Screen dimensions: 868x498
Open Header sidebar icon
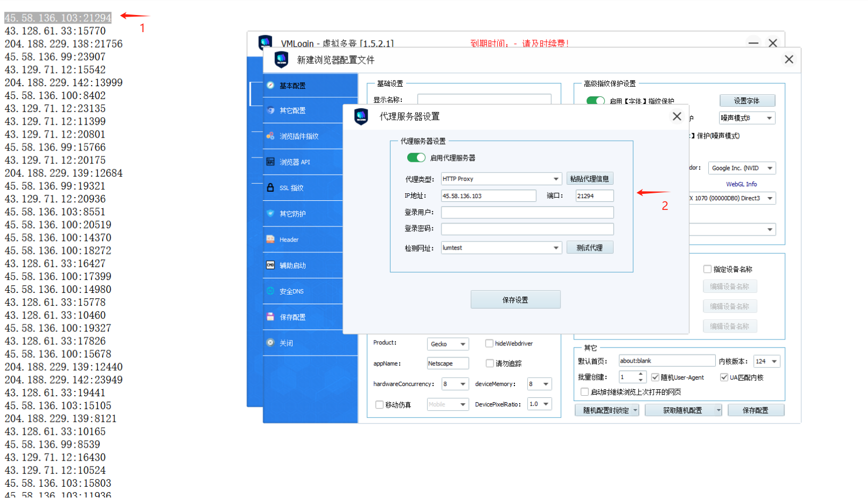271,239
